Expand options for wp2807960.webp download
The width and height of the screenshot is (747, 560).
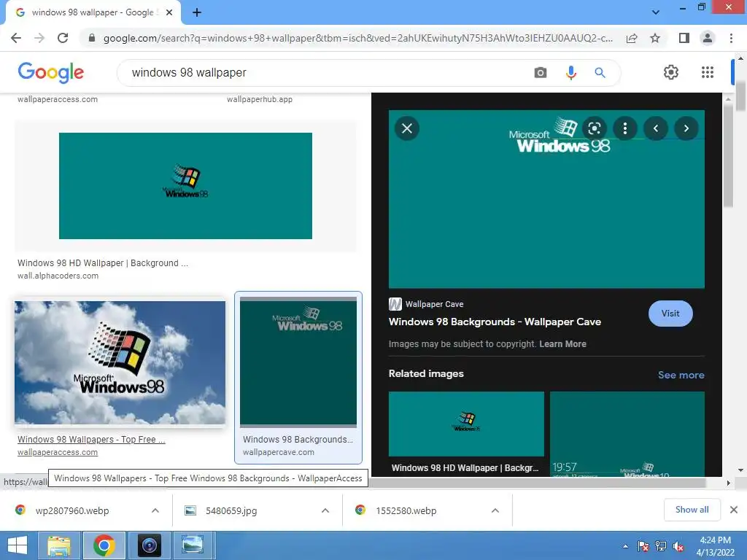[x=155, y=510]
